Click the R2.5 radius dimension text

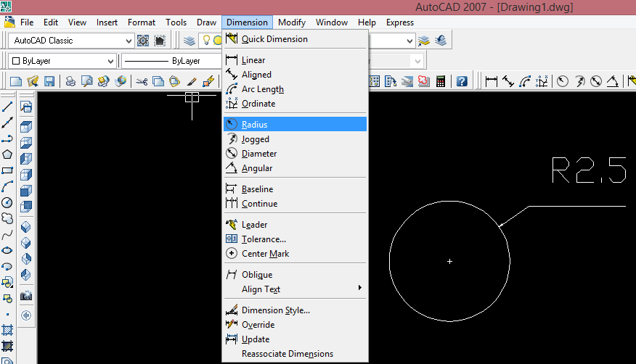[x=589, y=170]
